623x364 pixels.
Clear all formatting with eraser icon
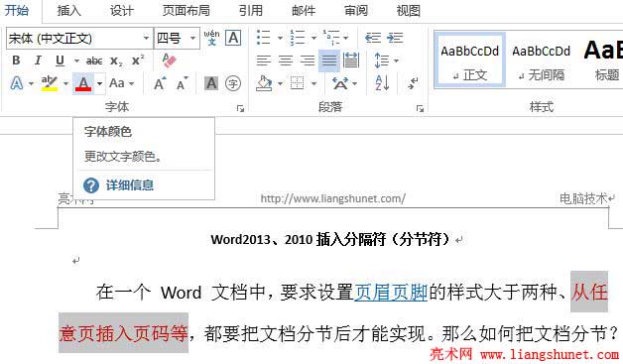pyautogui.click(x=169, y=60)
